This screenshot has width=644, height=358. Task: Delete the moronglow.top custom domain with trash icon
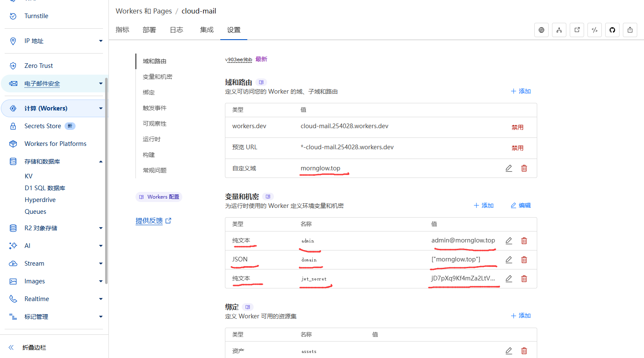tap(524, 168)
